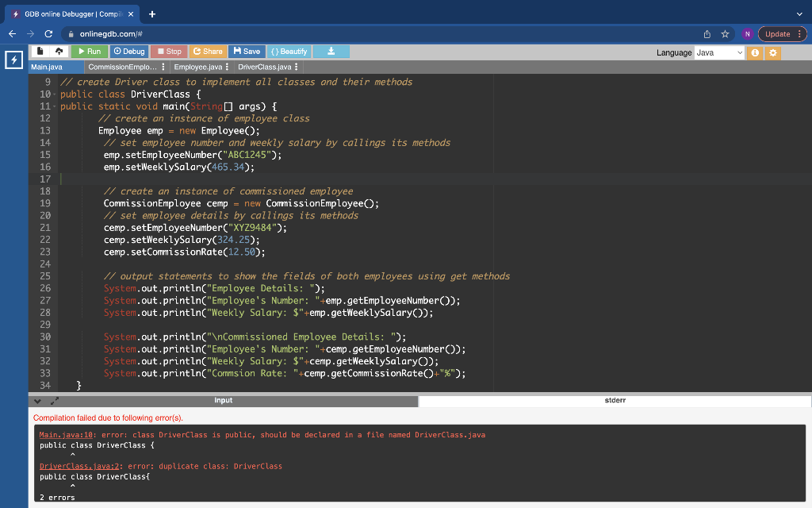Click "Compilation failed due to following error(s)." message
This screenshot has width=812, height=508.
point(108,418)
